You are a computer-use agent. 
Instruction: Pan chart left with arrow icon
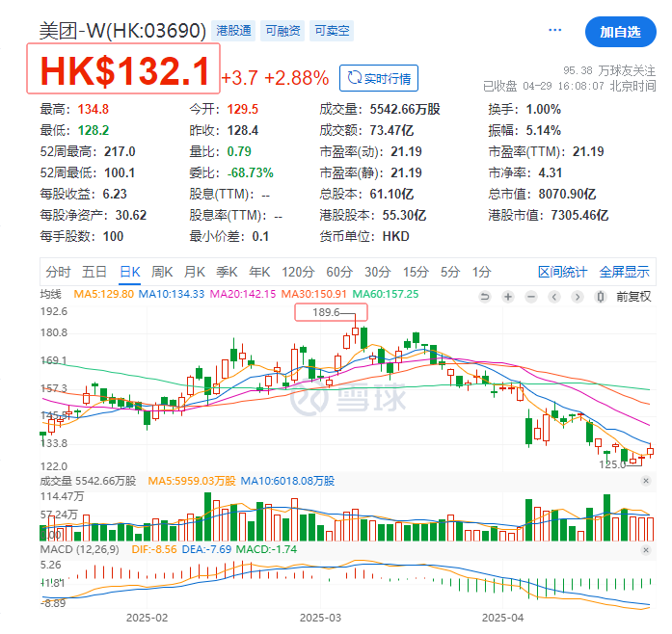coord(554,297)
